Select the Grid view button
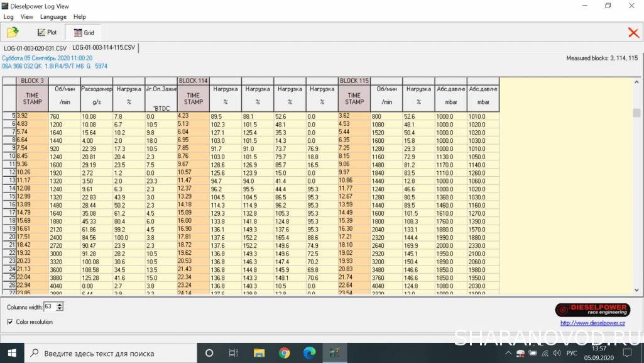 click(x=84, y=32)
